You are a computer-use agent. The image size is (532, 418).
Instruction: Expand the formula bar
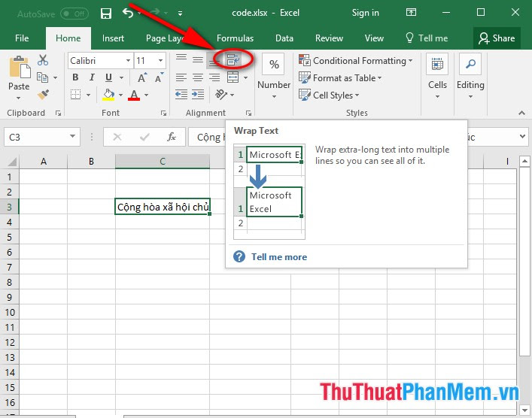coord(522,137)
